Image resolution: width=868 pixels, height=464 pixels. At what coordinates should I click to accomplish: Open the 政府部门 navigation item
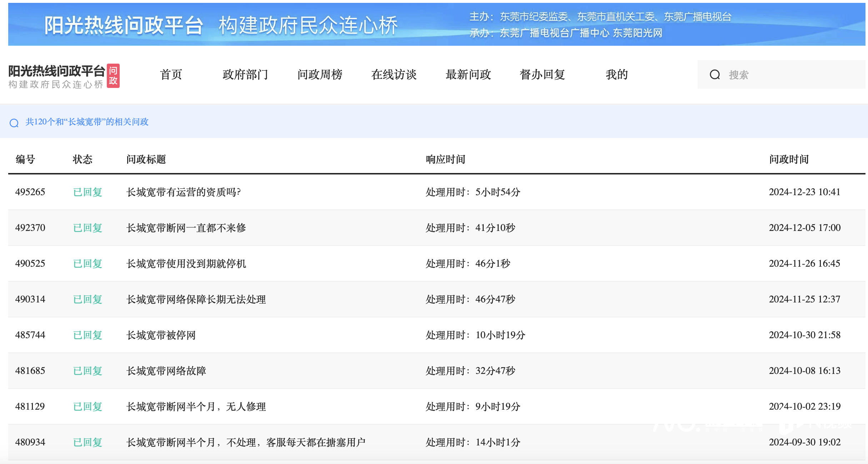[x=246, y=75]
